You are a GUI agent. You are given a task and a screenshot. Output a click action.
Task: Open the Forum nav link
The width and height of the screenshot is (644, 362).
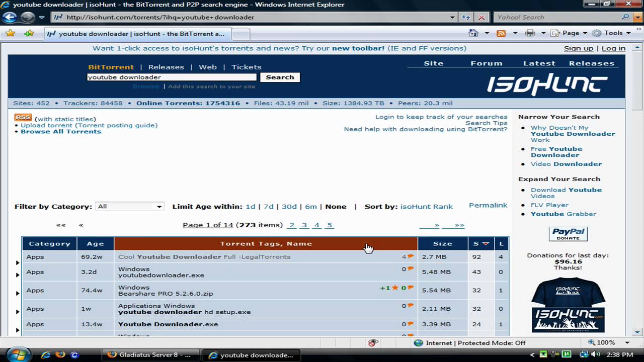click(x=486, y=63)
